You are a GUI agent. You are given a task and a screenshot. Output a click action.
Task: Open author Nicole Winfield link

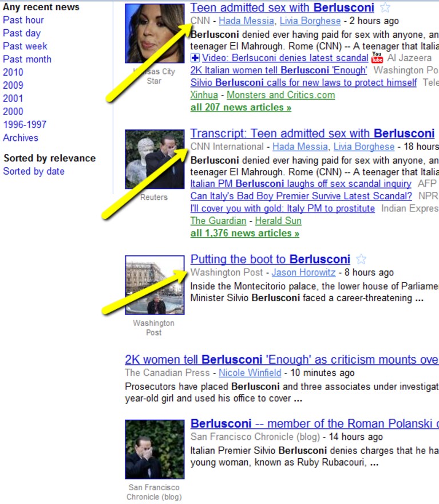250,373
